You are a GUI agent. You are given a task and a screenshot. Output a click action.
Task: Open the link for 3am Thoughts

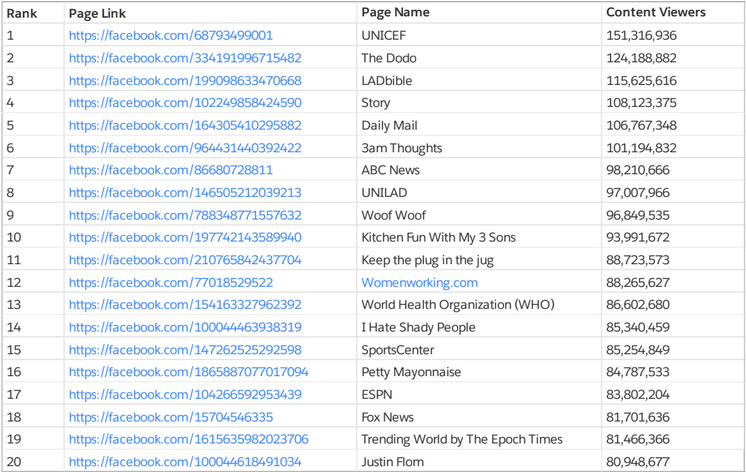click(184, 148)
